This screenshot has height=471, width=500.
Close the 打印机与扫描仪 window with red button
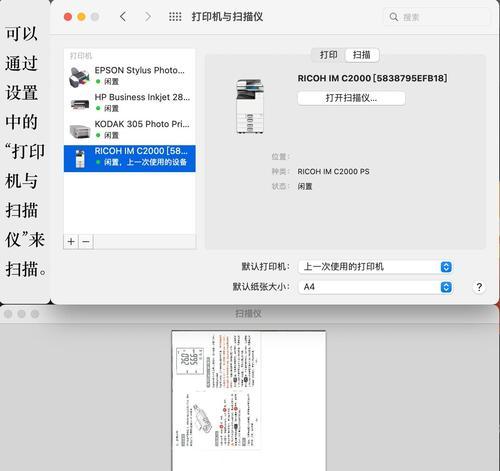68,17
